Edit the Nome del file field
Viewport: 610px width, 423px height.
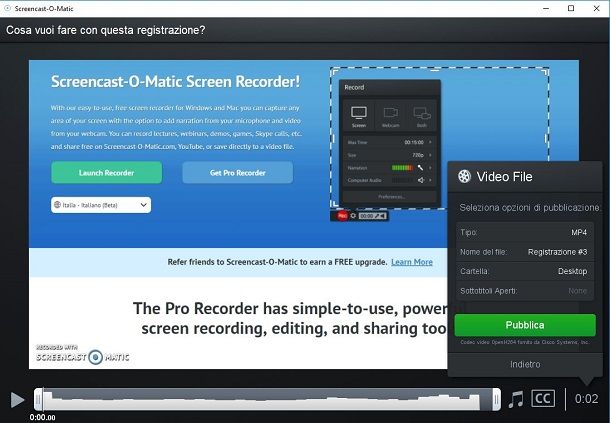click(524, 252)
